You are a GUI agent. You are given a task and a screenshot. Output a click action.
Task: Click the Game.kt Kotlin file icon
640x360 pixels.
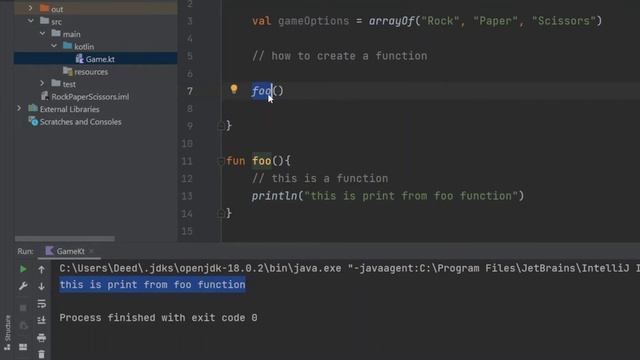79,59
